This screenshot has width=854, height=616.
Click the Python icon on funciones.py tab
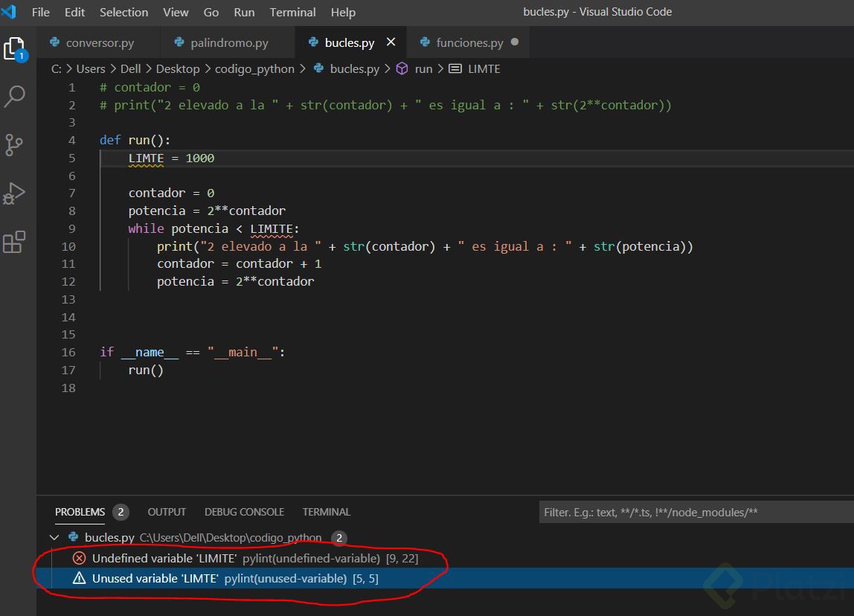pos(425,42)
